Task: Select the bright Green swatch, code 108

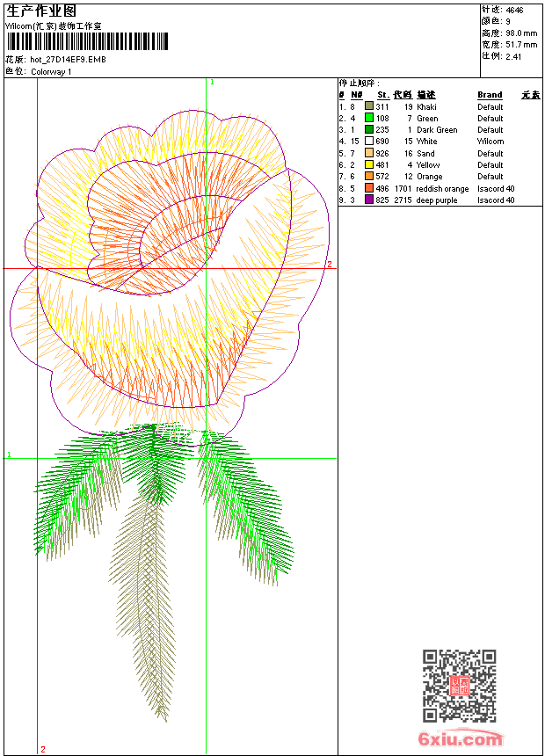Action: [x=369, y=118]
